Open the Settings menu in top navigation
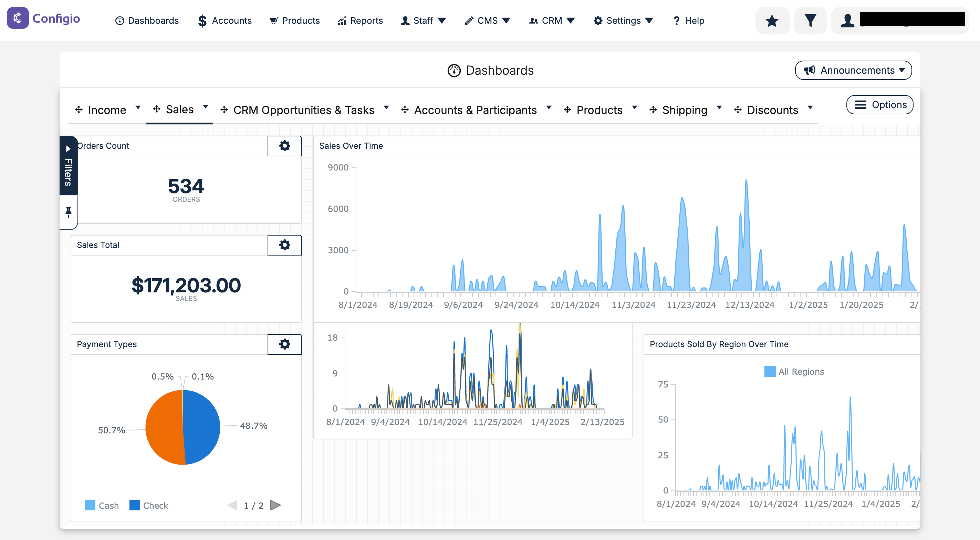This screenshot has width=980, height=540. (623, 21)
